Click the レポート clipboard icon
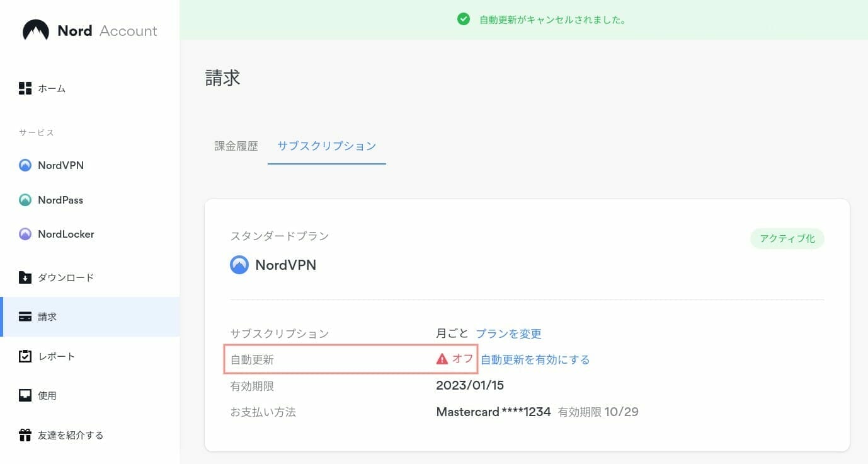The height and width of the screenshot is (464, 868). tap(25, 356)
